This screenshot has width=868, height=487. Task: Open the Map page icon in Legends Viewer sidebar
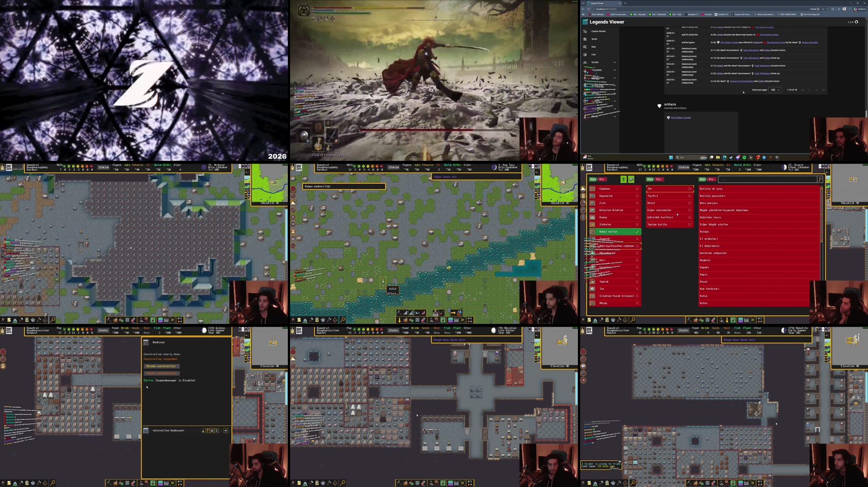585,47
